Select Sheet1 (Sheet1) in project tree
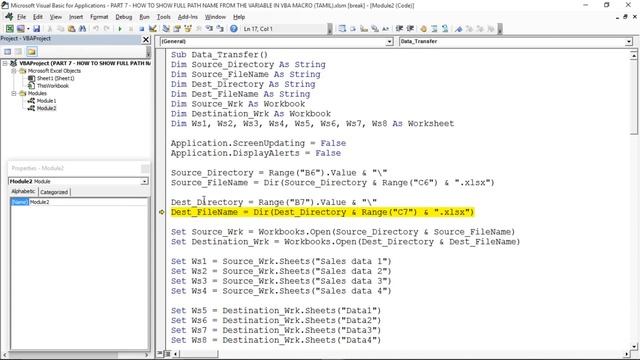 click(x=56, y=78)
